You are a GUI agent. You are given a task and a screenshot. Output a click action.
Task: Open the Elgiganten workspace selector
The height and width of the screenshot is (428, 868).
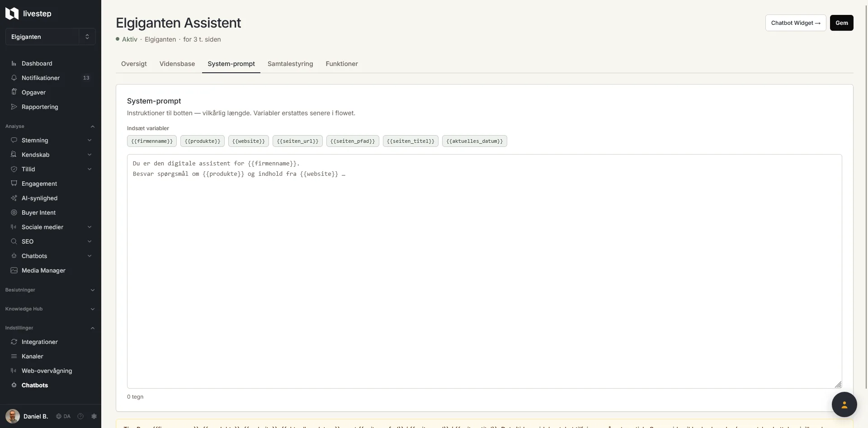coord(51,37)
